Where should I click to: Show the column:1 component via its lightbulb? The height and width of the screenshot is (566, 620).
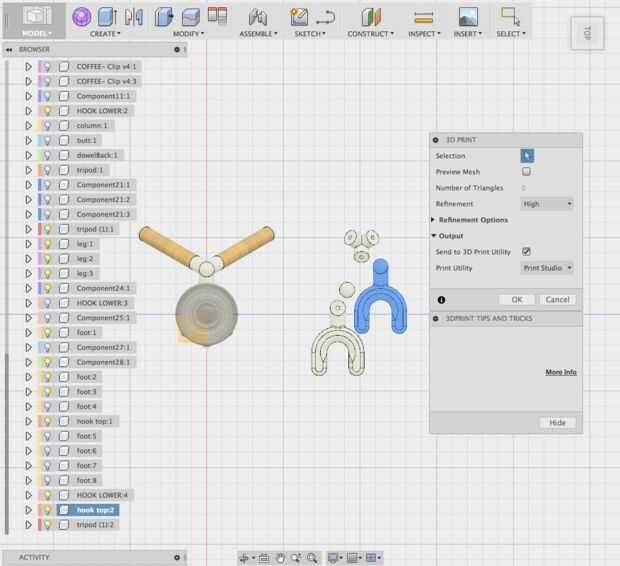coord(47,126)
